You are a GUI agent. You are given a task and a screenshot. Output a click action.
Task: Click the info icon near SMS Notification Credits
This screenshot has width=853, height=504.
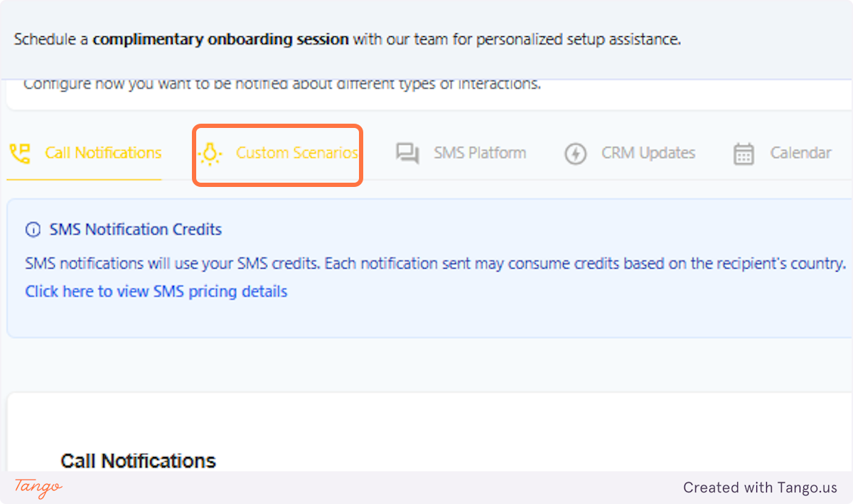click(x=33, y=229)
